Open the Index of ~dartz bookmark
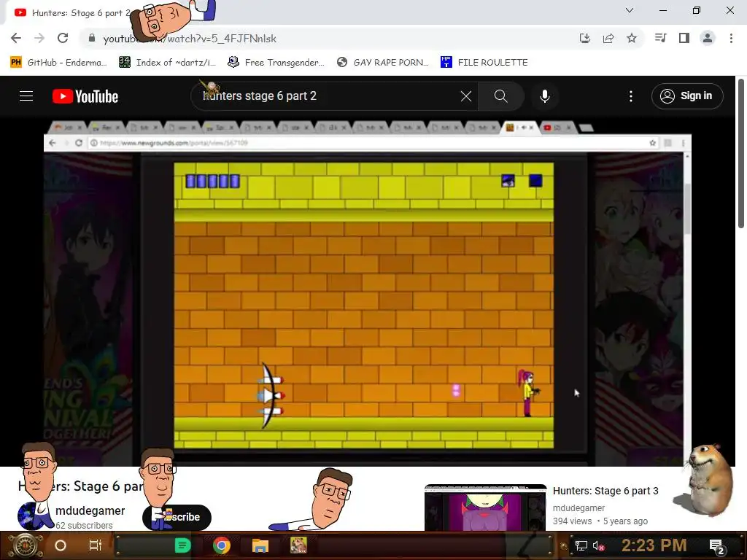This screenshot has height=560, width=747. tap(167, 63)
